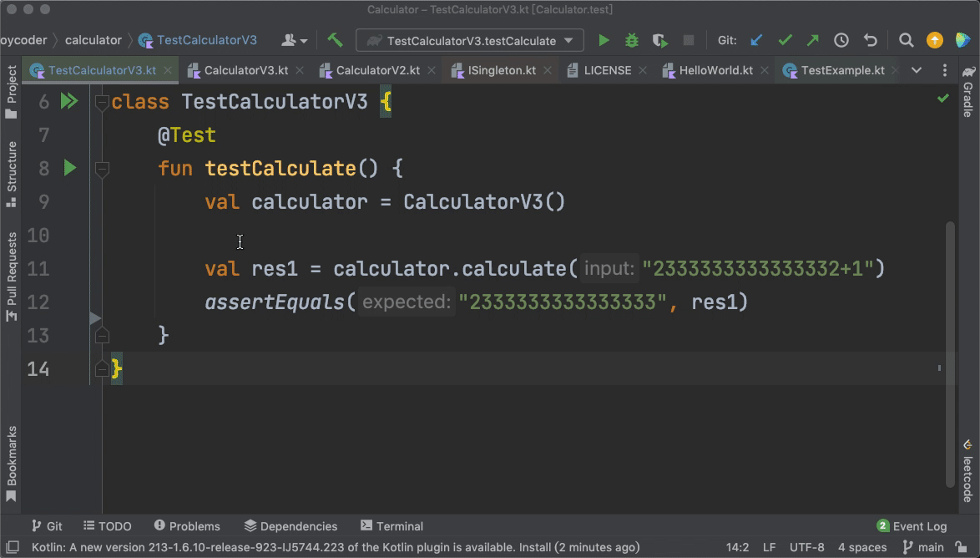This screenshot has width=980, height=558.
Task: Open the Event Log button
Action: 912,526
